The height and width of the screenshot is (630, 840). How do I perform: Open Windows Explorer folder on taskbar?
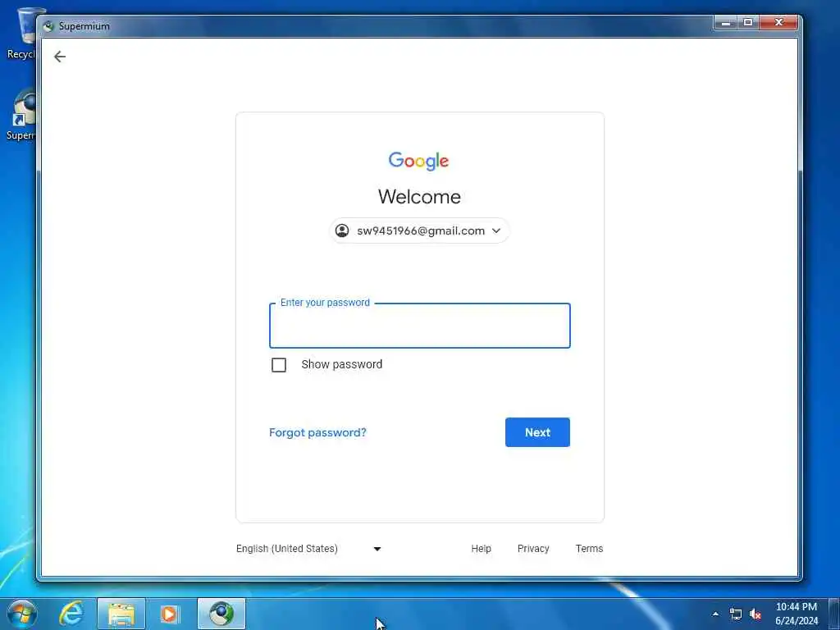click(121, 614)
